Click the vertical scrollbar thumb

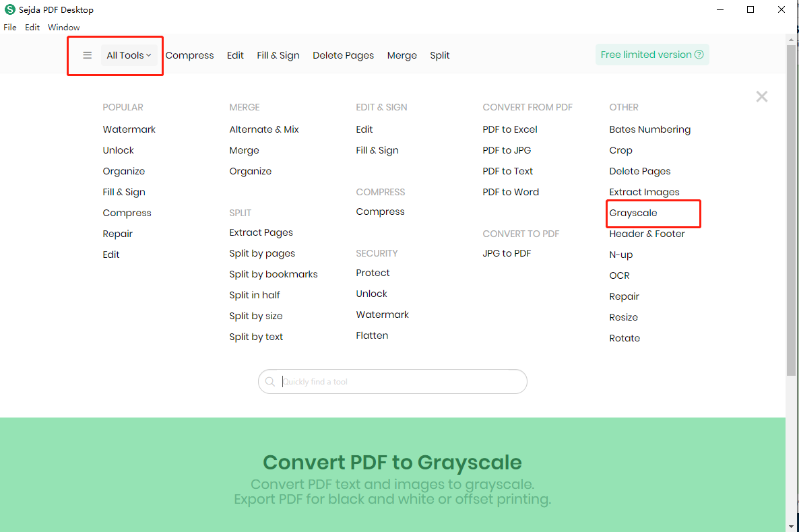pyautogui.click(x=791, y=211)
